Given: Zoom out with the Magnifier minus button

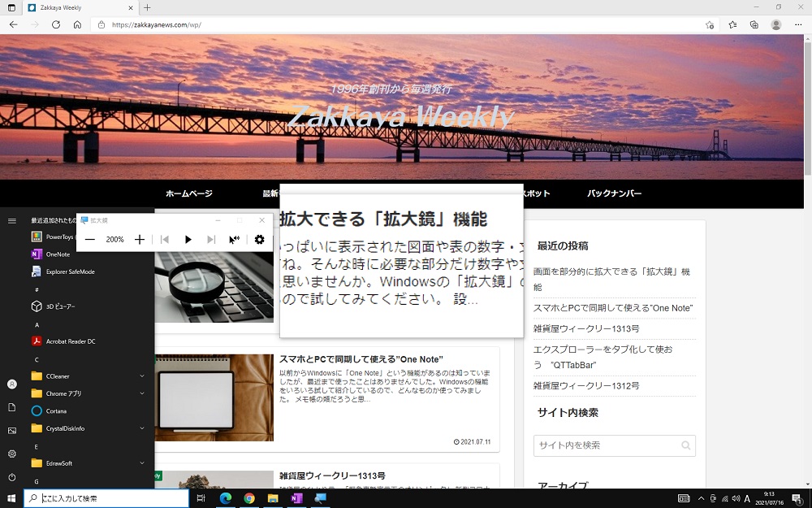Looking at the screenshot, I should (90, 240).
